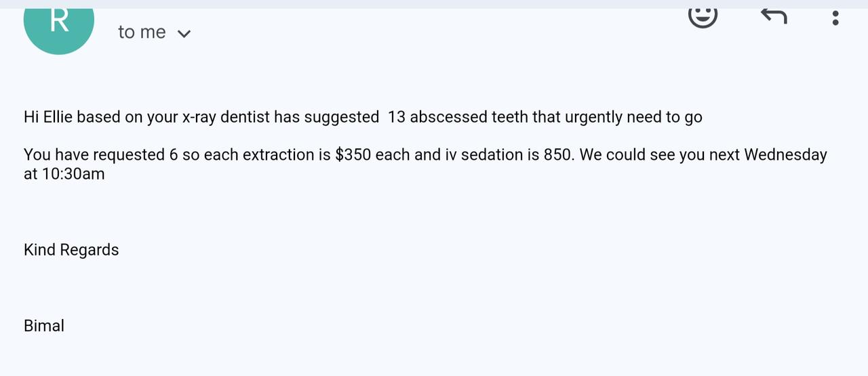This screenshot has width=868, height=376.
Task: Click 'You have requested 6' text
Action: 101,155
